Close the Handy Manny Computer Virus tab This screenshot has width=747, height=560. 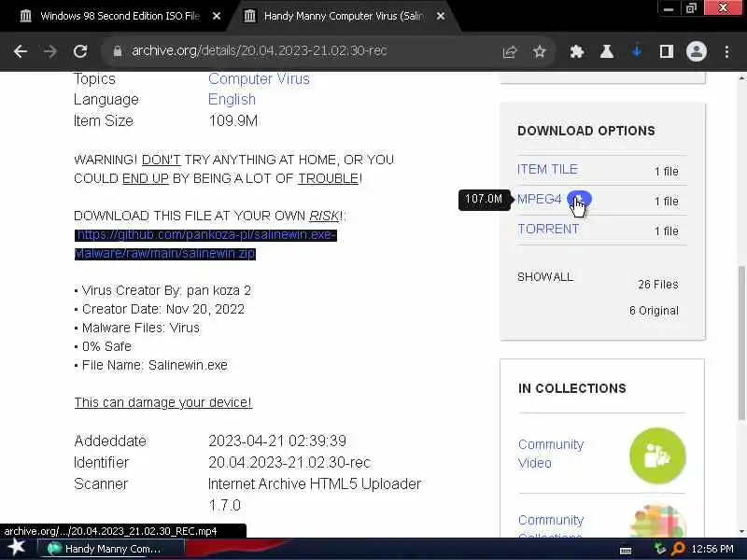click(x=441, y=16)
